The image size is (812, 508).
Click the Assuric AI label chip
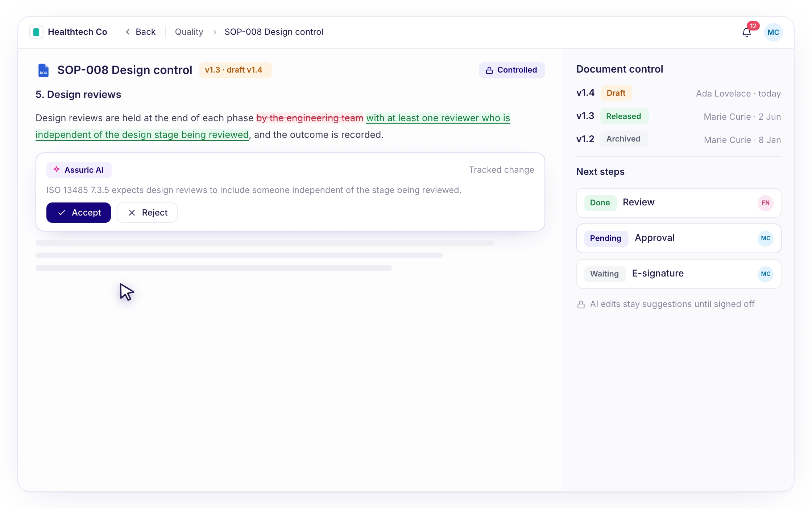(x=79, y=170)
